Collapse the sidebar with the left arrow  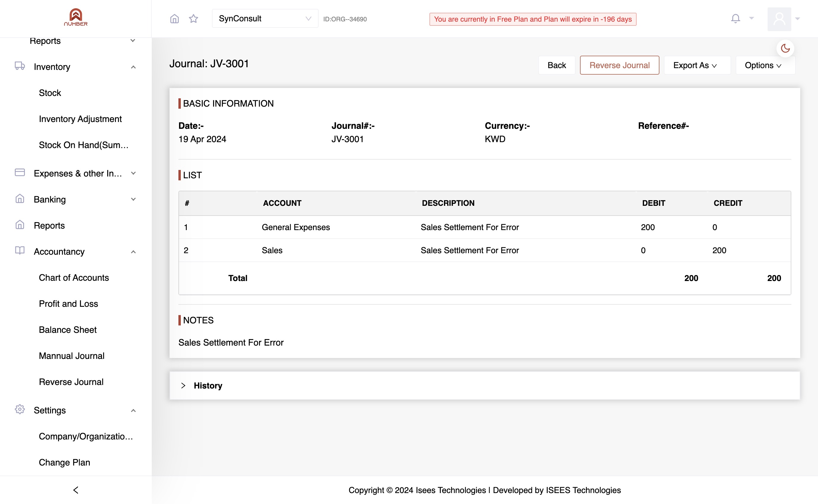point(76,490)
